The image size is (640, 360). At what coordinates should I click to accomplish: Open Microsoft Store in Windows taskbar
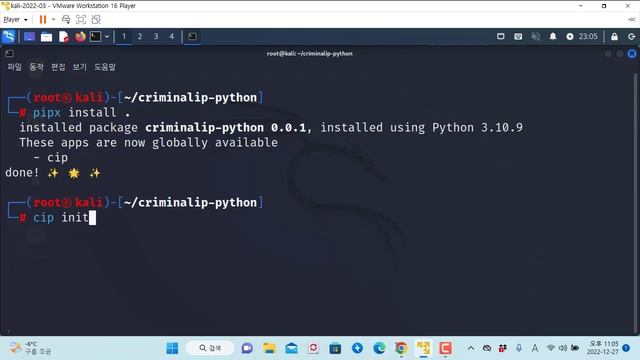[x=335, y=348]
